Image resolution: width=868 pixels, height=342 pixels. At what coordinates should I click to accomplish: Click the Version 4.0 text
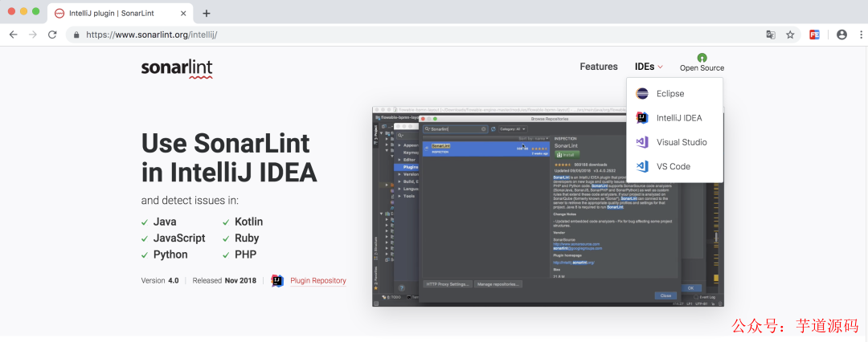click(160, 280)
